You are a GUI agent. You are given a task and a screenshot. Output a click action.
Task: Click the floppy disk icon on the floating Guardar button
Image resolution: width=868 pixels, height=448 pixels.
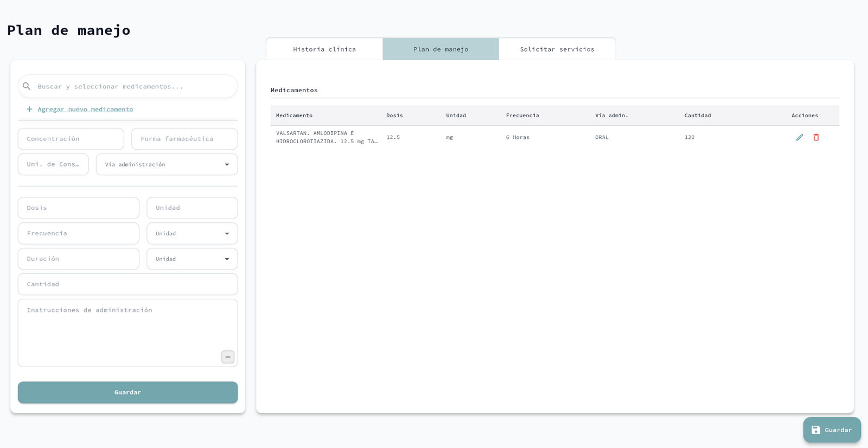[x=816, y=430]
